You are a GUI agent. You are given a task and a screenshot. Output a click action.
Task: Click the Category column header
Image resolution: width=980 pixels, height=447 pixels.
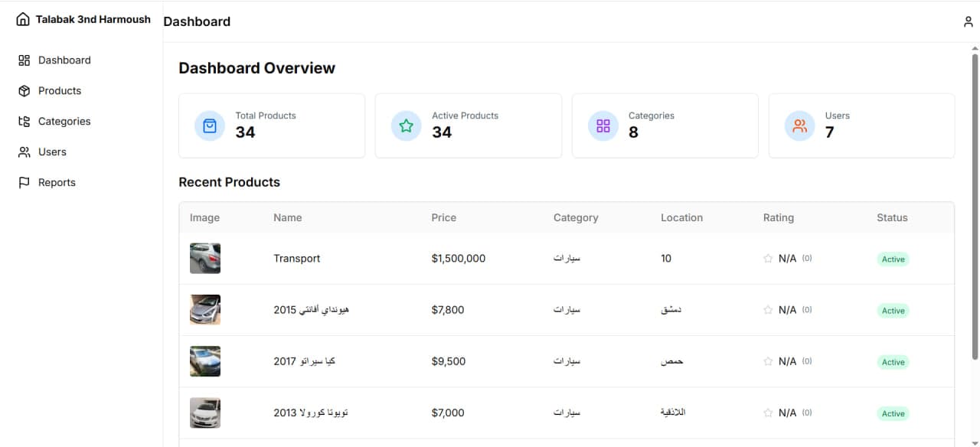[x=576, y=217]
